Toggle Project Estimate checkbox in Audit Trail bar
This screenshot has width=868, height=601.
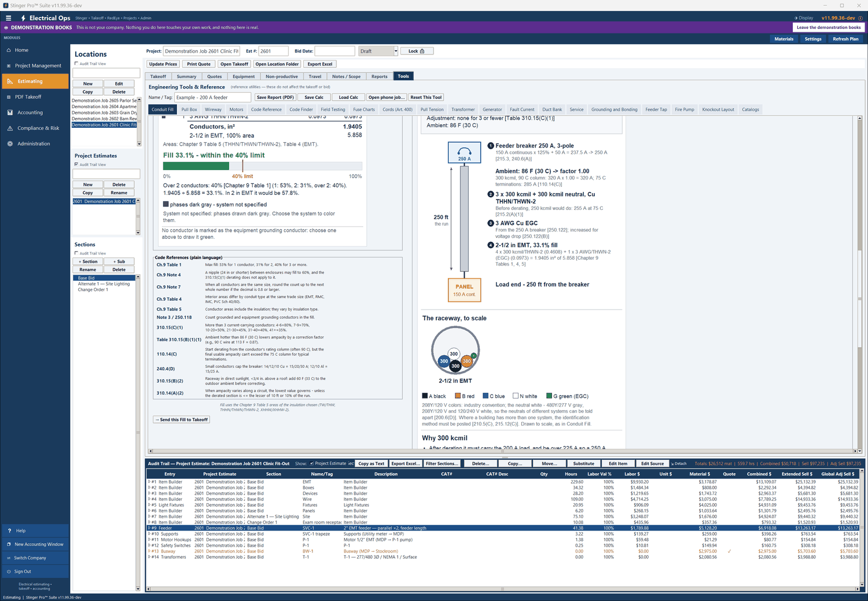click(x=312, y=463)
